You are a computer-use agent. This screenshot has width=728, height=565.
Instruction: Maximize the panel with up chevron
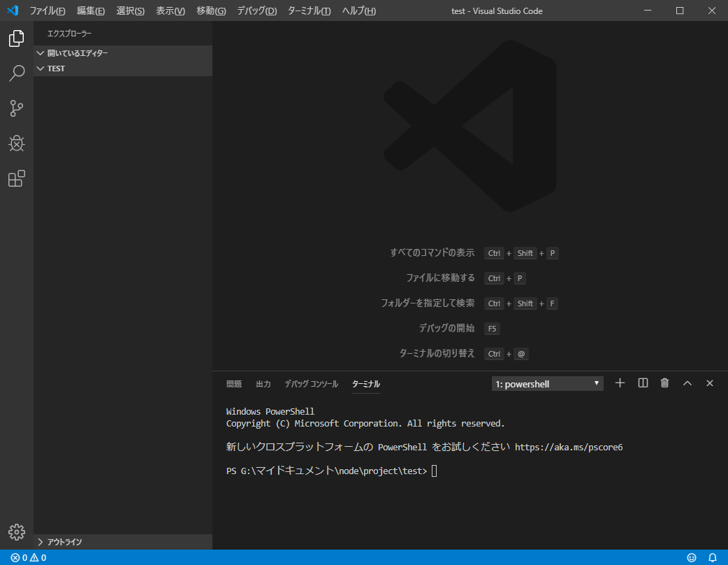[x=687, y=383]
